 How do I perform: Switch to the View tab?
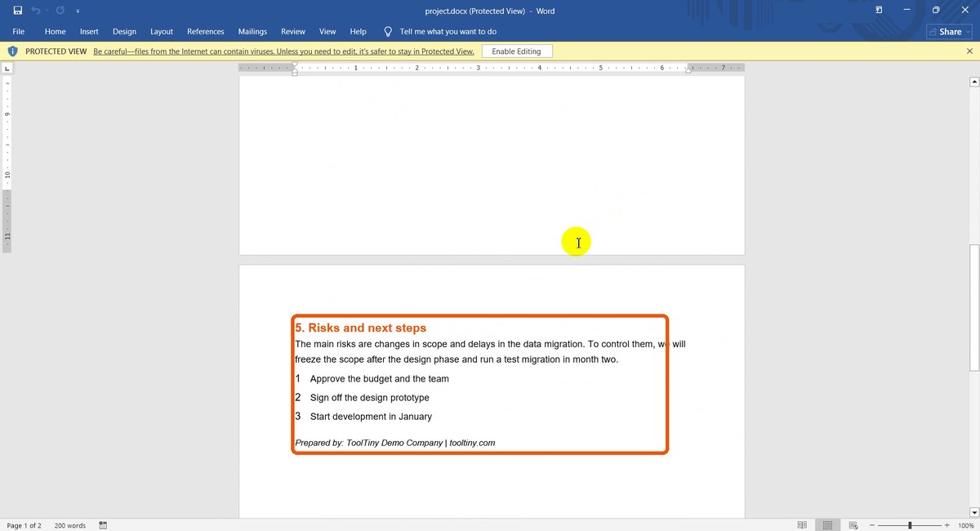point(327,32)
